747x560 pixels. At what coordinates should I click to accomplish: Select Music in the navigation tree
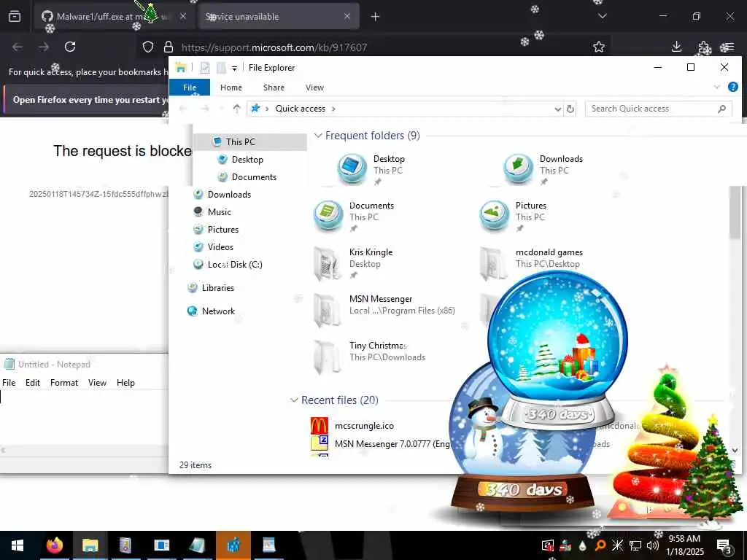pos(219,212)
